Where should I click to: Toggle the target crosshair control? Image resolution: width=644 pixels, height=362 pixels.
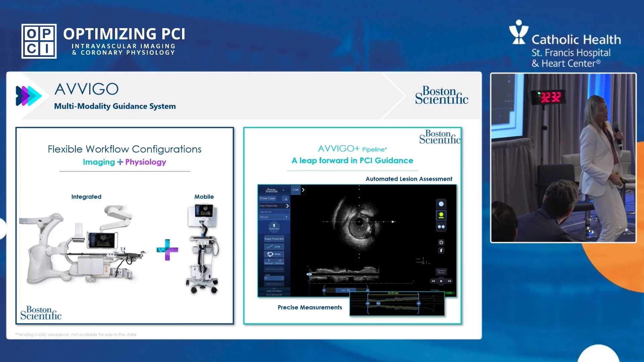441,242
